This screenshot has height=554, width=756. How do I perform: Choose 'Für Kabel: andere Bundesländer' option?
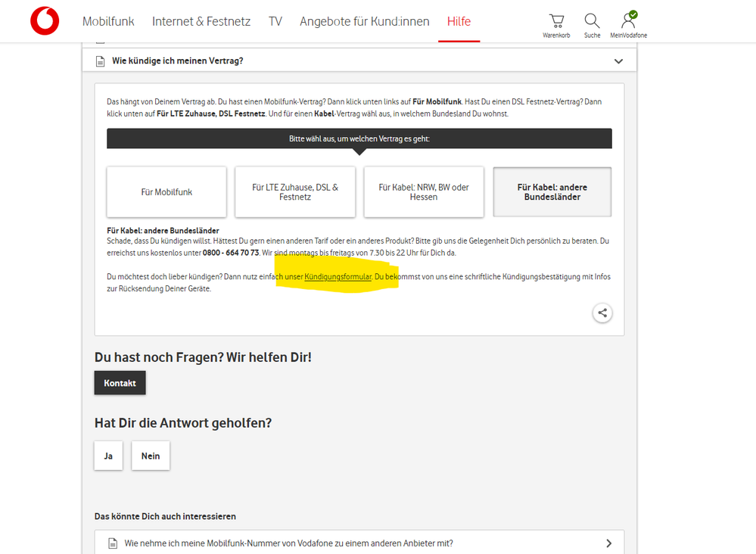(552, 192)
